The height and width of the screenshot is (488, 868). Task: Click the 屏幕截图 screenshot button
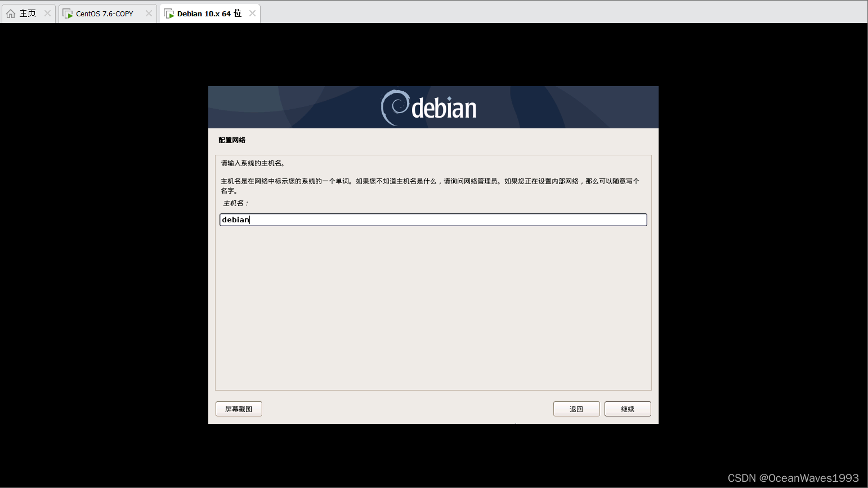(x=239, y=409)
